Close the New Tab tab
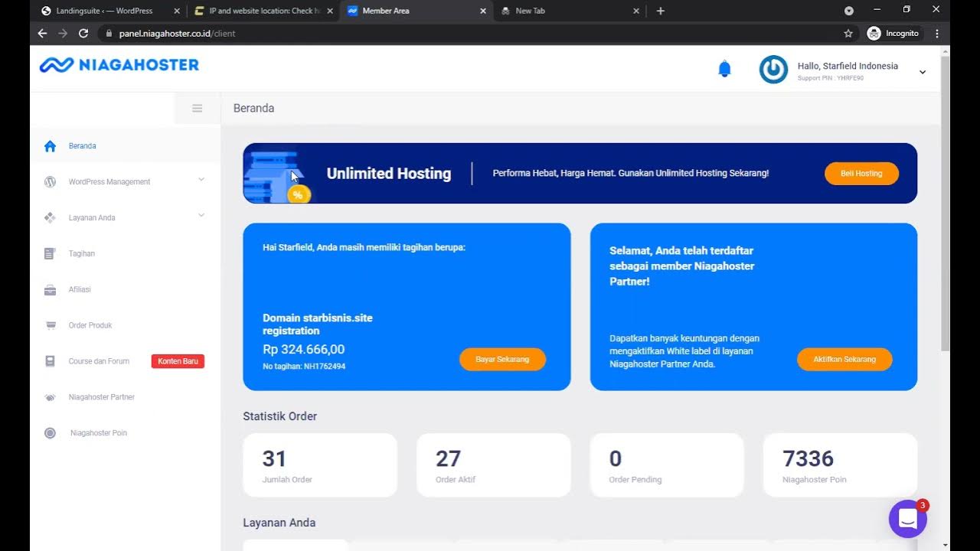Image resolution: width=980 pixels, height=551 pixels. click(x=636, y=11)
